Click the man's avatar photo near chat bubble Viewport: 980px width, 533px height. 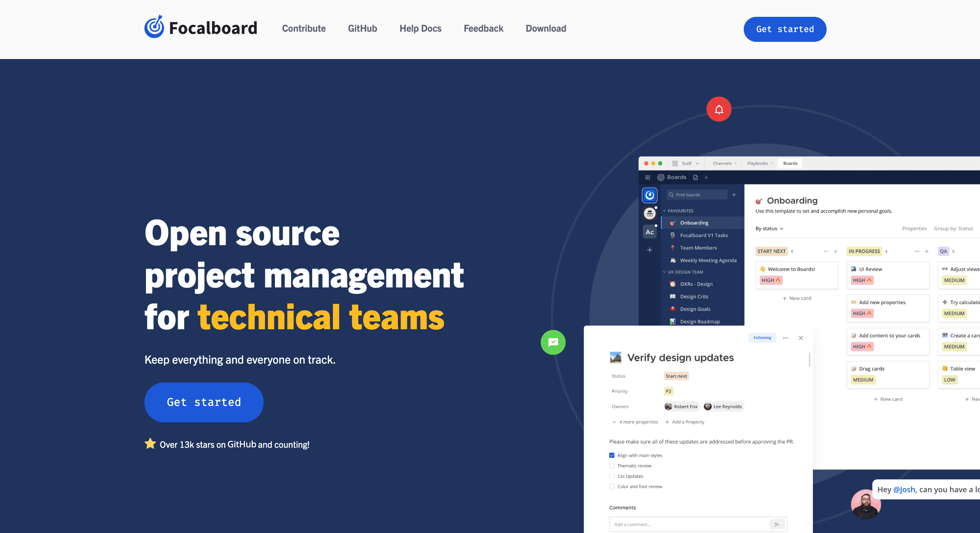pos(865,504)
